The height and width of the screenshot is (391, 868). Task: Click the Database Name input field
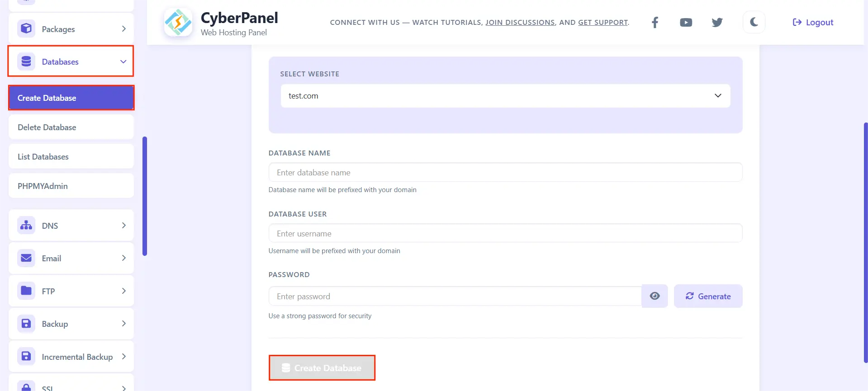coord(505,172)
